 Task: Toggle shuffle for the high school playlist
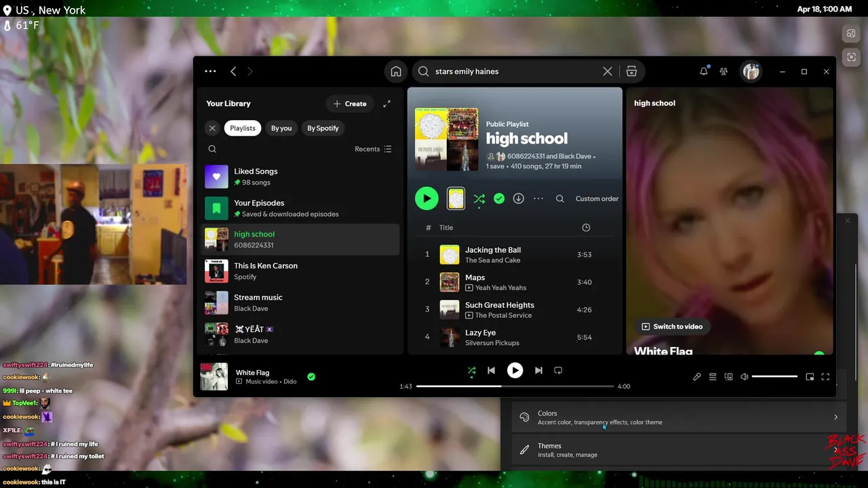[x=479, y=199]
